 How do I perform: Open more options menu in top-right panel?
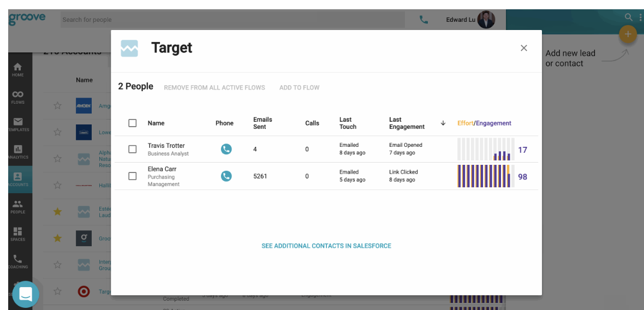pos(640,17)
